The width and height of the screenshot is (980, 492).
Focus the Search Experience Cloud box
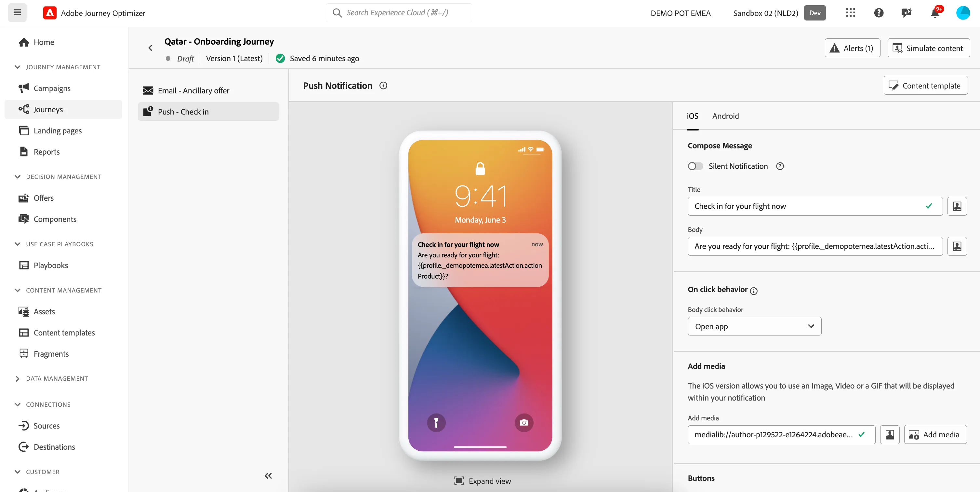(399, 13)
